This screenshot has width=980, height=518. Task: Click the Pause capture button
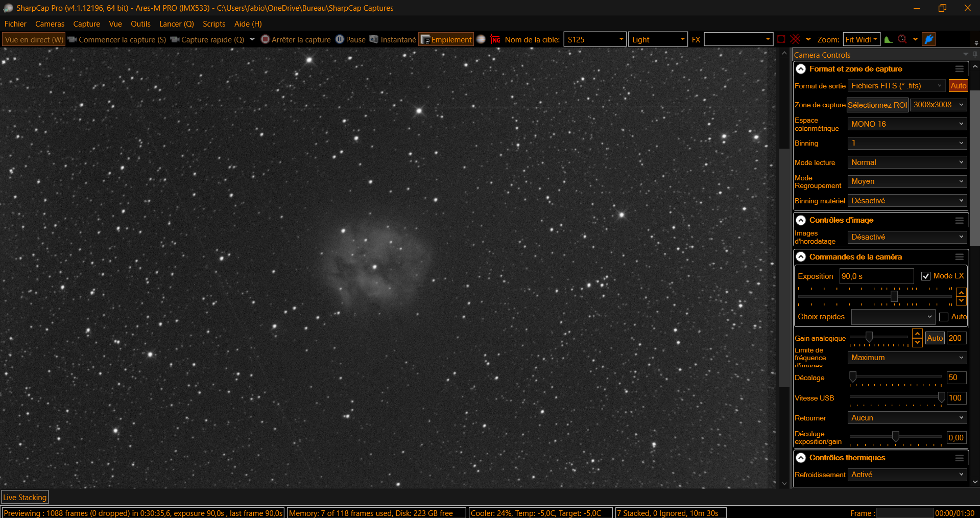(350, 39)
